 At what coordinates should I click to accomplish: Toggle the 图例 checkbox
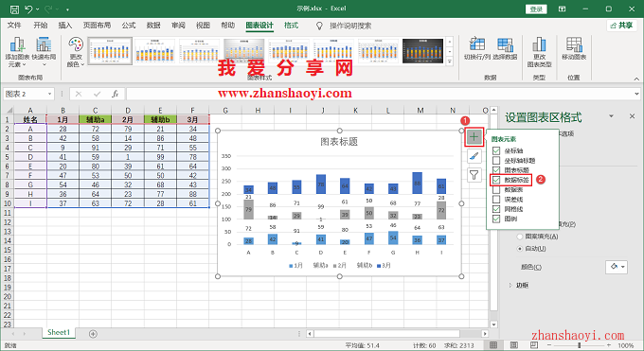[x=496, y=219]
